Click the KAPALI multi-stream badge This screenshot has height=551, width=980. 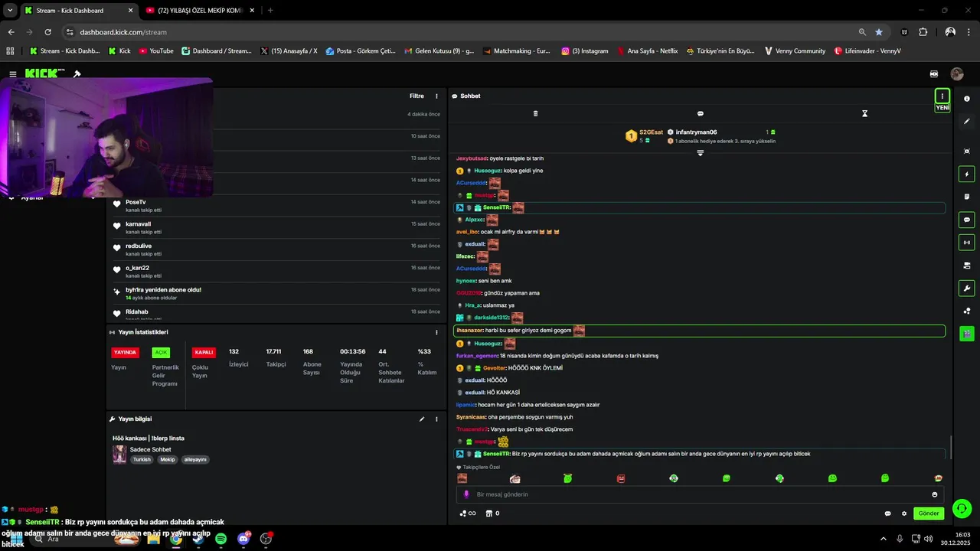204,353
